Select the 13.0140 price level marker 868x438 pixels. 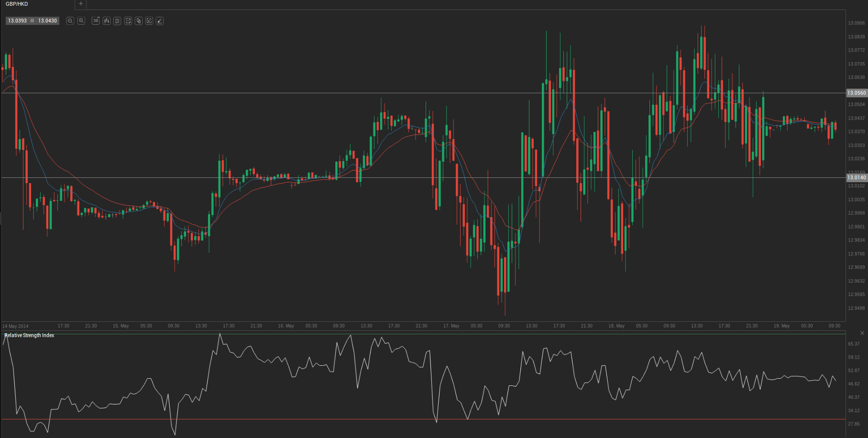tap(856, 177)
